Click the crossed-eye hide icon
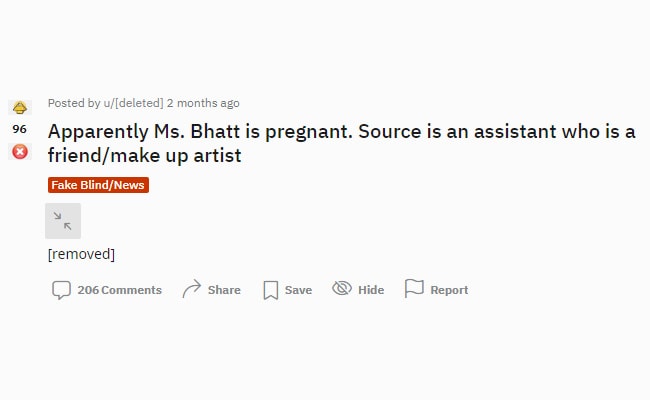The width and height of the screenshot is (650, 400). pos(342,289)
